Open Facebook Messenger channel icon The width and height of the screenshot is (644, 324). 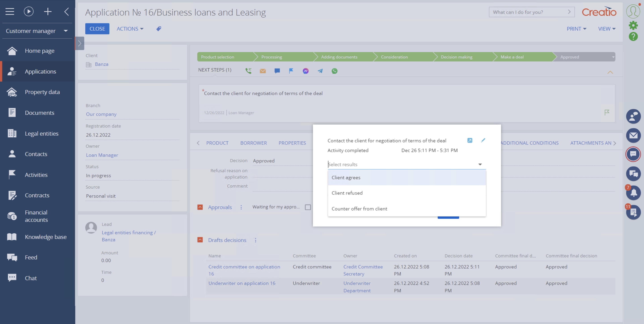[305, 71]
